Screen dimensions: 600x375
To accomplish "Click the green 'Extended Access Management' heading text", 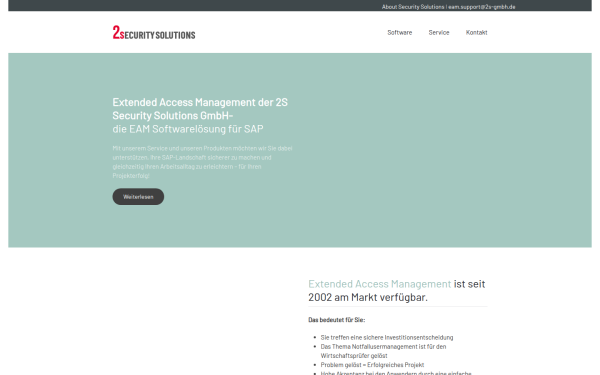I will (x=380, y=284).
